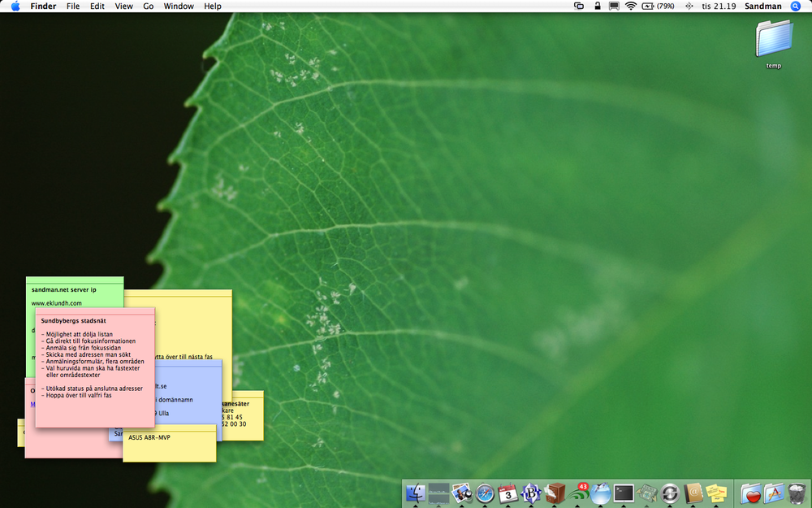
Task: Open the Go menu
Action: click(x=148, y=6)
